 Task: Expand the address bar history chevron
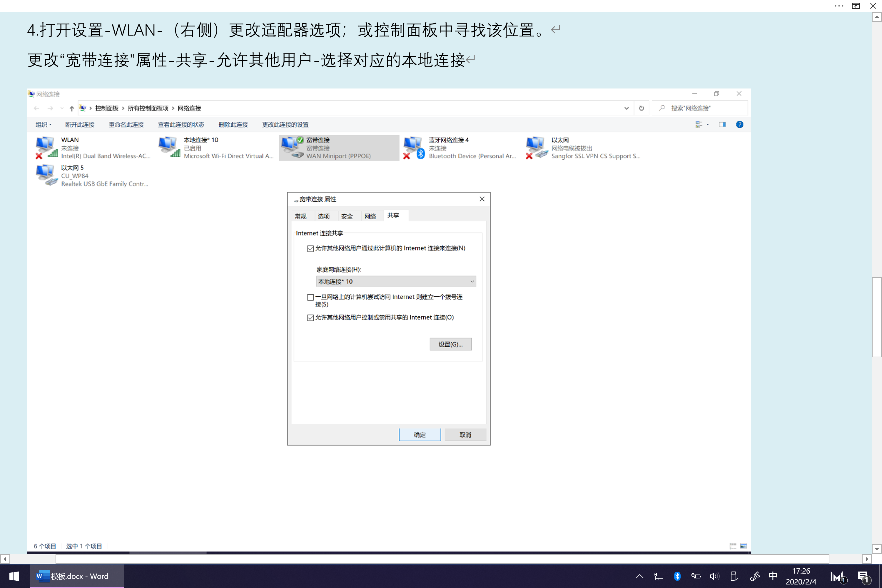coord(626,108)
